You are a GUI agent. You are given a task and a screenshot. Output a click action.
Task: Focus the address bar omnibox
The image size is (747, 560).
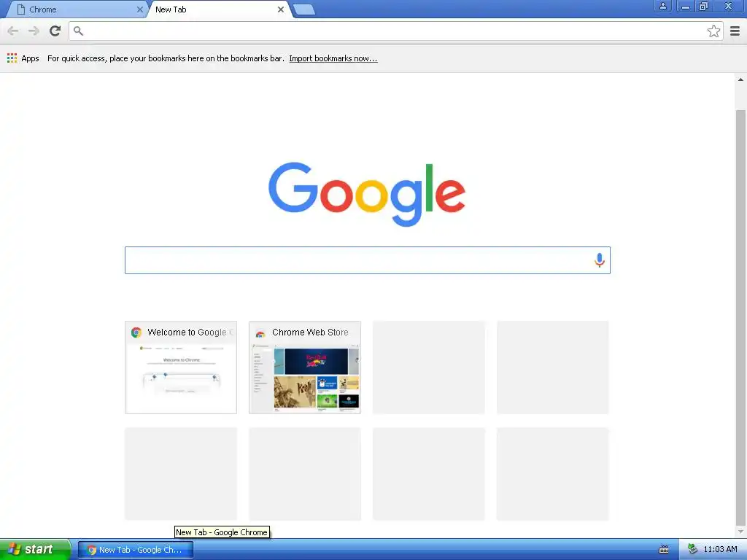point(395,31)
